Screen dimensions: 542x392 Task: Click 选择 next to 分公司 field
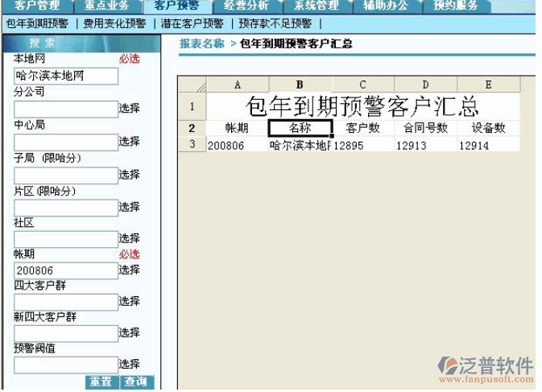coord(130,109)
